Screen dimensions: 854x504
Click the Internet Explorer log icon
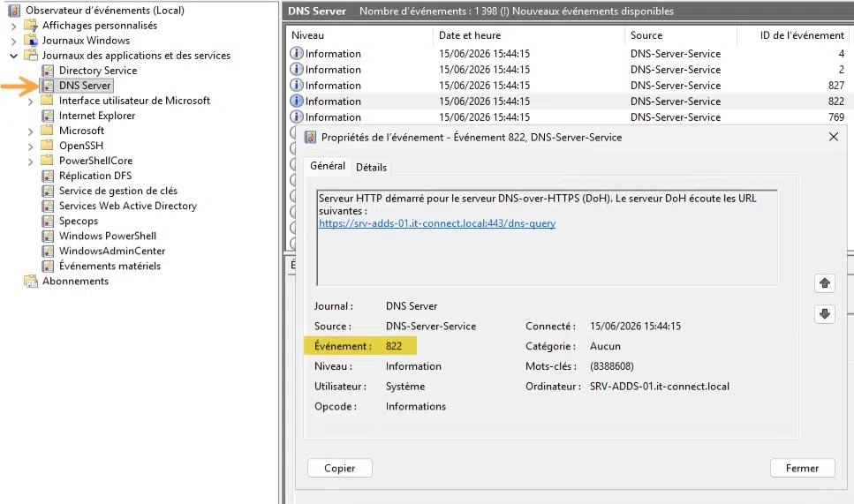[x=48, y=116]
